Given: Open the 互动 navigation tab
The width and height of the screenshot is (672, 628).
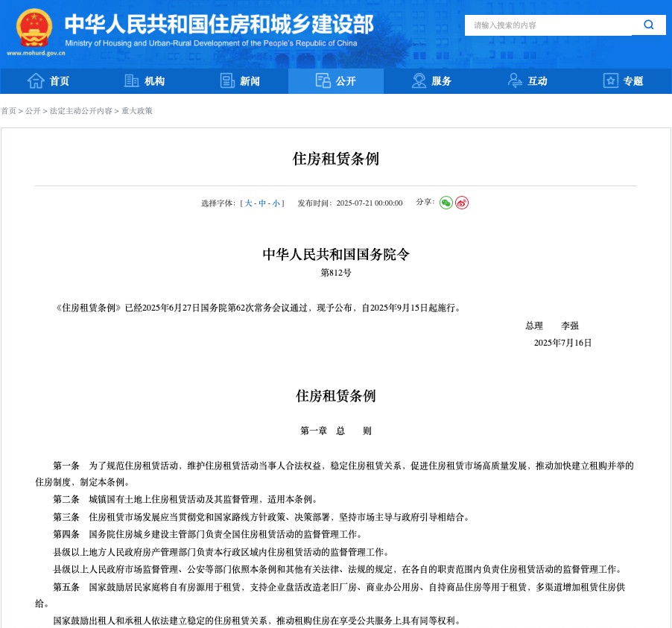Looking at the screenshot, I should pos(527,80).
